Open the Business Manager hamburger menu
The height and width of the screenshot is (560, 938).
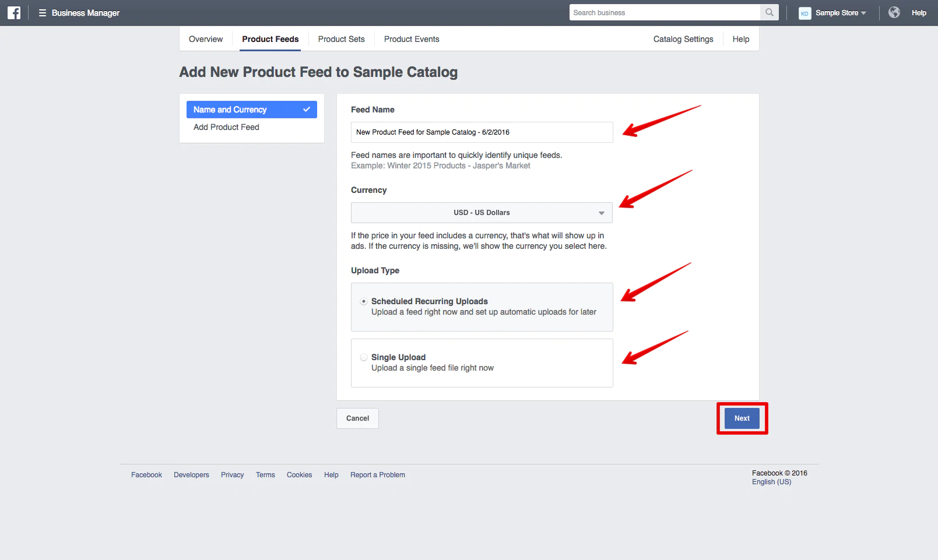pyautogui.click(x=42, y=13)
